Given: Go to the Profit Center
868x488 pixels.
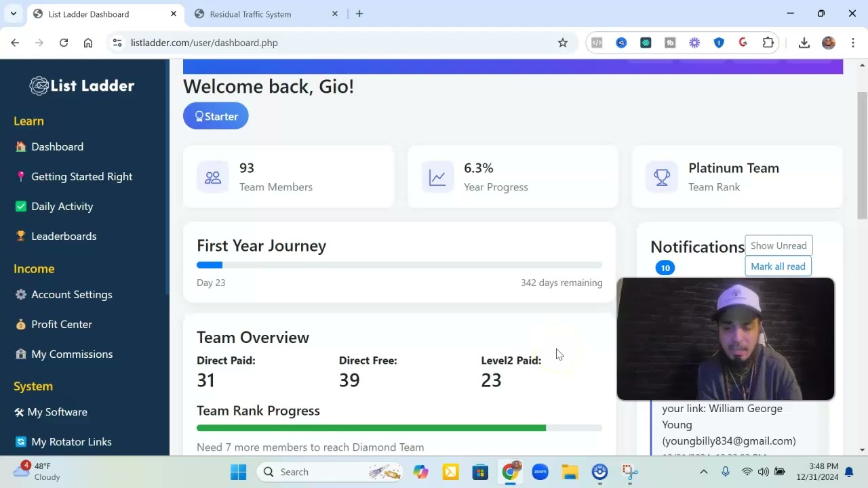Looking at the screenshot, I should pyautogui.click(x=54, y=324).
